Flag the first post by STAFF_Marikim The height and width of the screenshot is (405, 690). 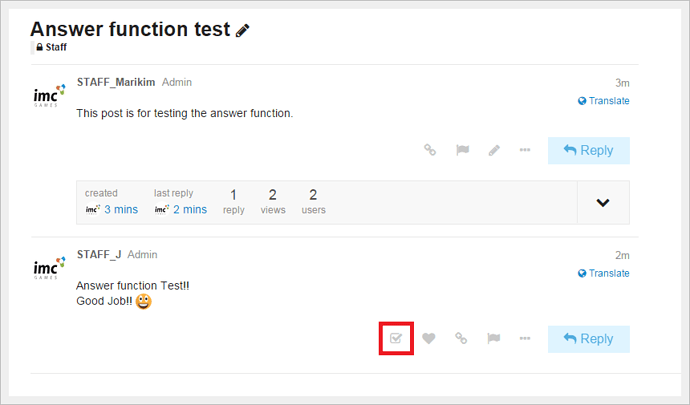pos(462,150)
